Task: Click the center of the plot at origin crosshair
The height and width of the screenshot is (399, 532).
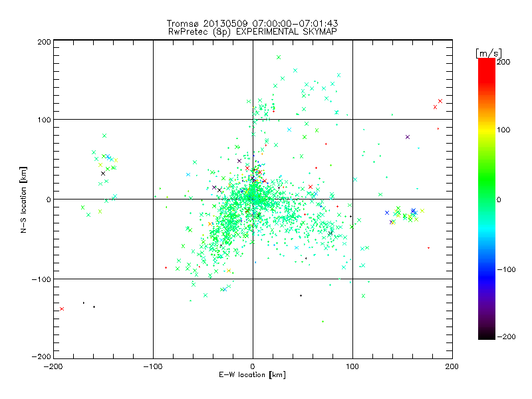Action: coord(253,199)
